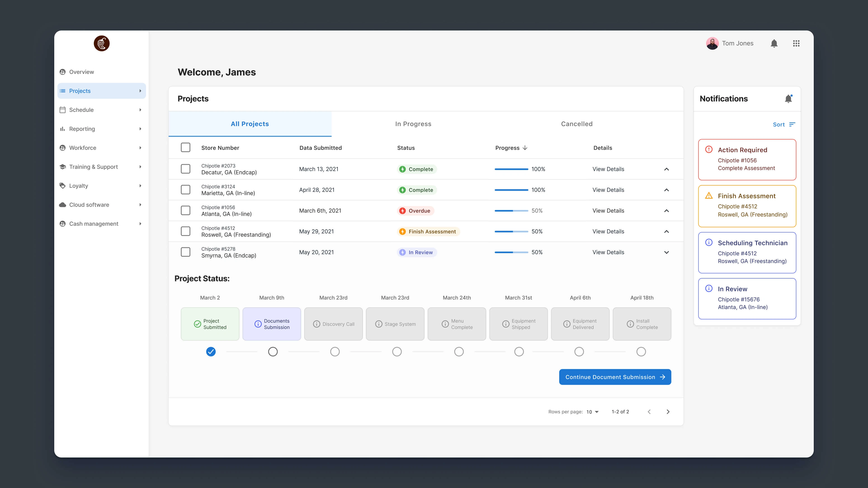Switch to the In Progress tab
Image resolution: width=868 pixels, height=488 pixels.
click(x=413, y=124)
